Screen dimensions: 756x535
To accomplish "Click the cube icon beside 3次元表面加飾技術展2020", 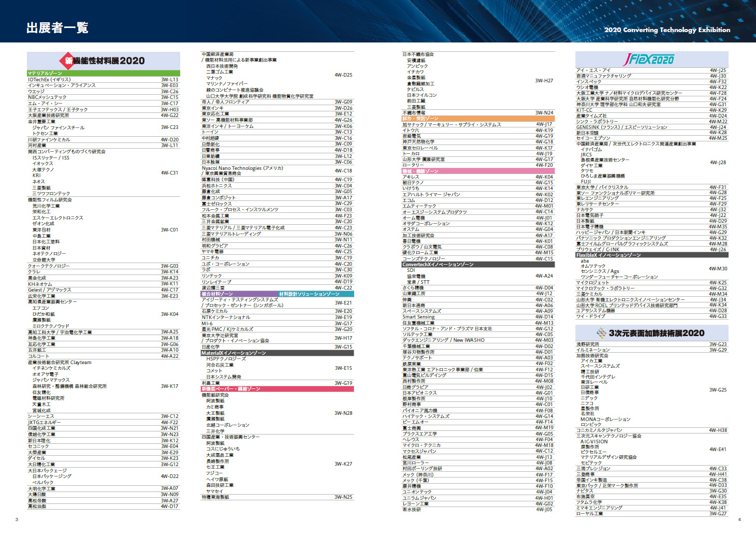I will tap(601, 333).
